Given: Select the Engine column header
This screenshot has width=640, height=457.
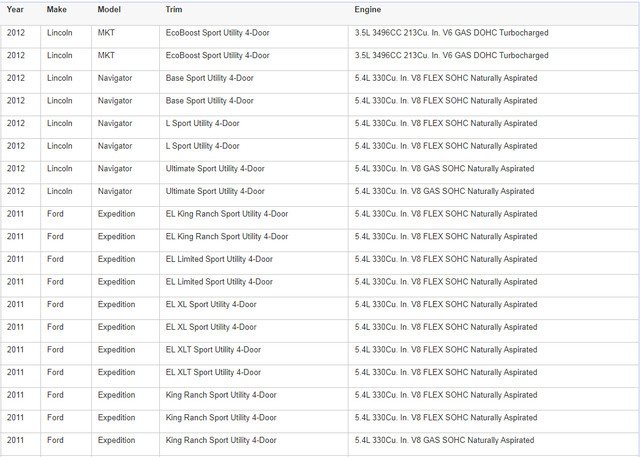Looking at the screenshot, I should point(367,9).
